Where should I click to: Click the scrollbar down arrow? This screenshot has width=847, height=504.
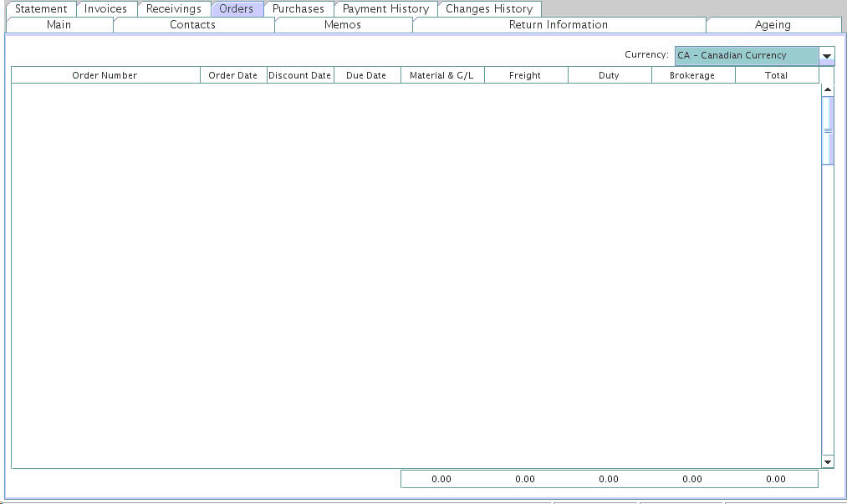tap(828, 461)
